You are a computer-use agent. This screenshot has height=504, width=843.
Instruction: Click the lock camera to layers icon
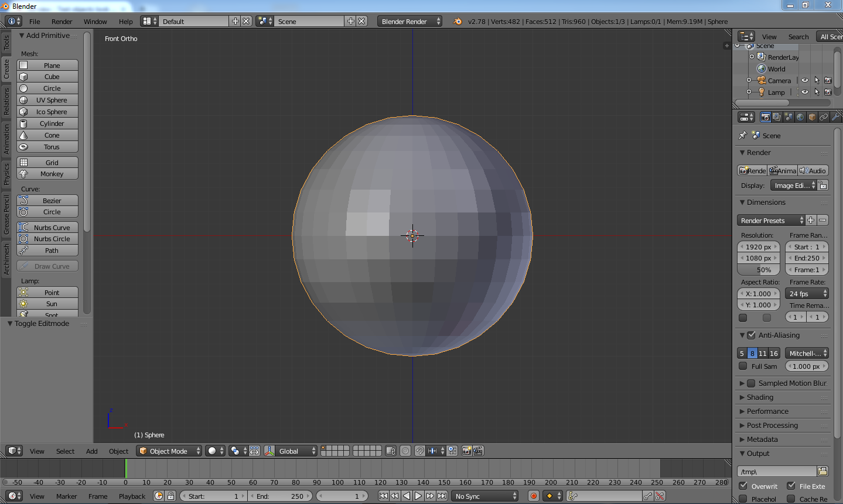[391, 451]
